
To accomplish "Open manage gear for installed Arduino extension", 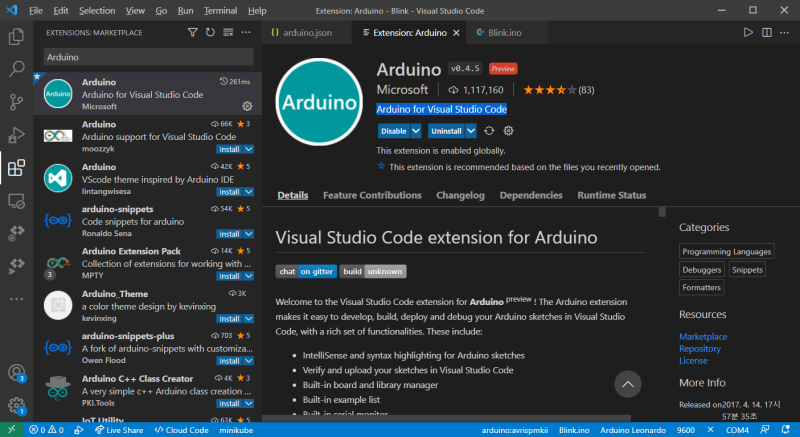I will pos(247,106).
